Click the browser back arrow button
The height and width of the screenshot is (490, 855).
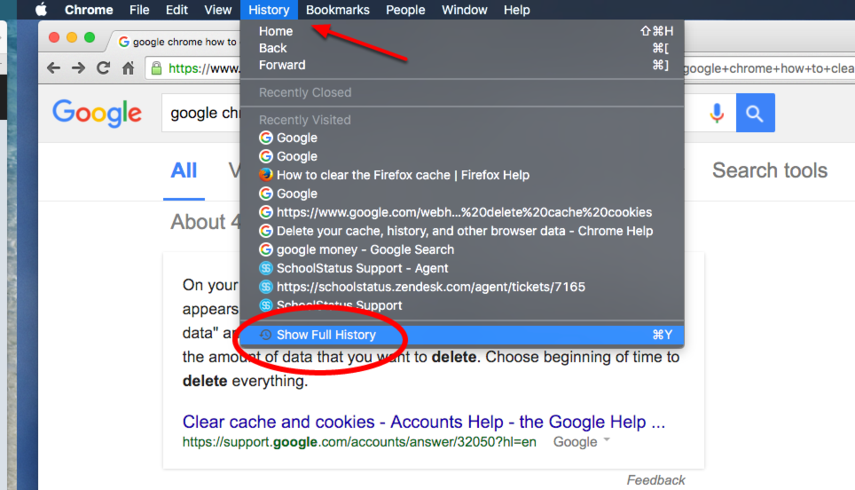(53, 68)
